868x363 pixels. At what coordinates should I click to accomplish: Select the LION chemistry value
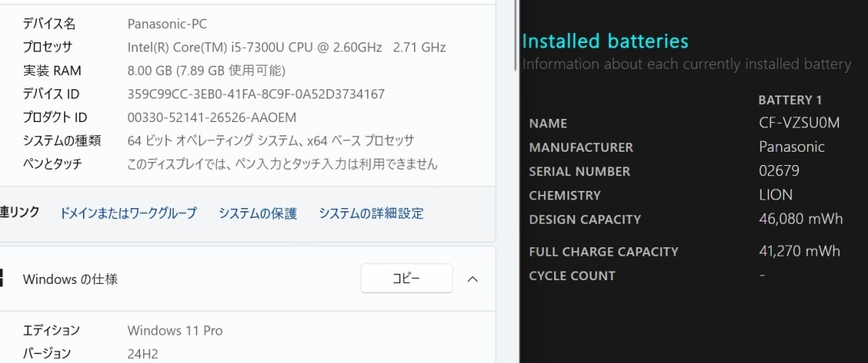coord(776,195)
